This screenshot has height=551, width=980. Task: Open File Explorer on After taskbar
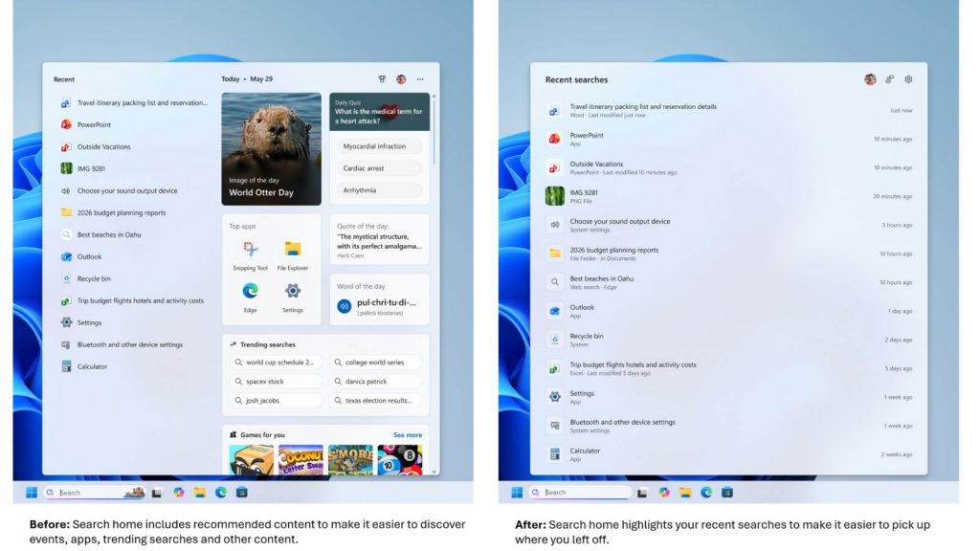685,493
